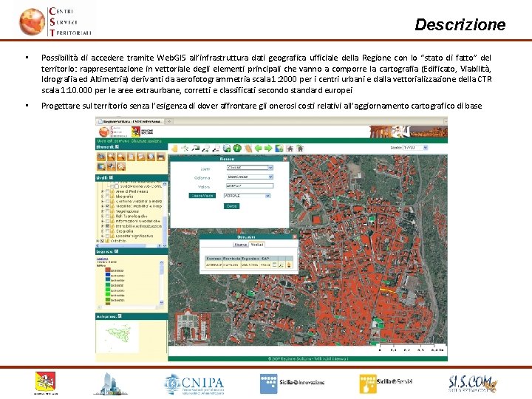Viewport: 532px width, 399px height.
Task: Go to next view with green right arrow
Action: point(268,149)
